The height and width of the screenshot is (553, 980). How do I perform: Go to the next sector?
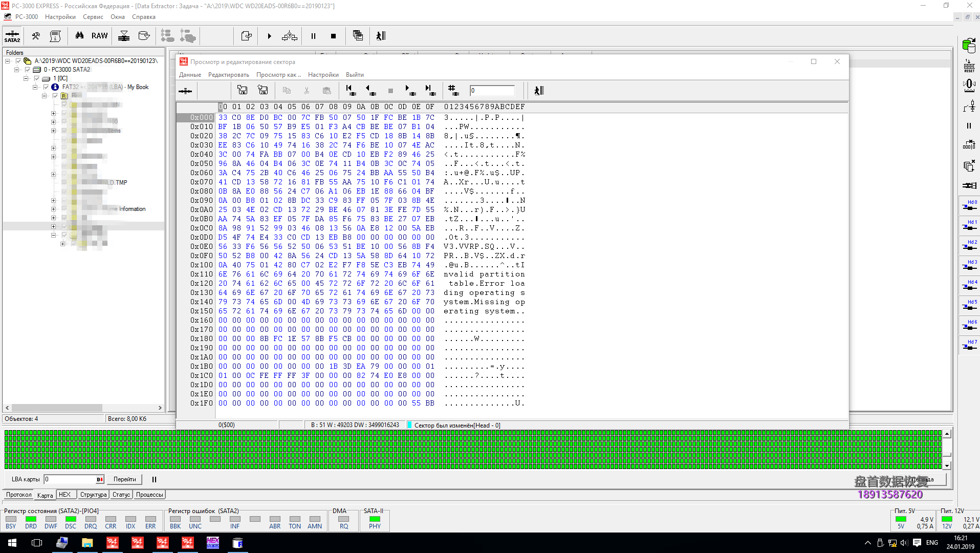tap(410, 91)
